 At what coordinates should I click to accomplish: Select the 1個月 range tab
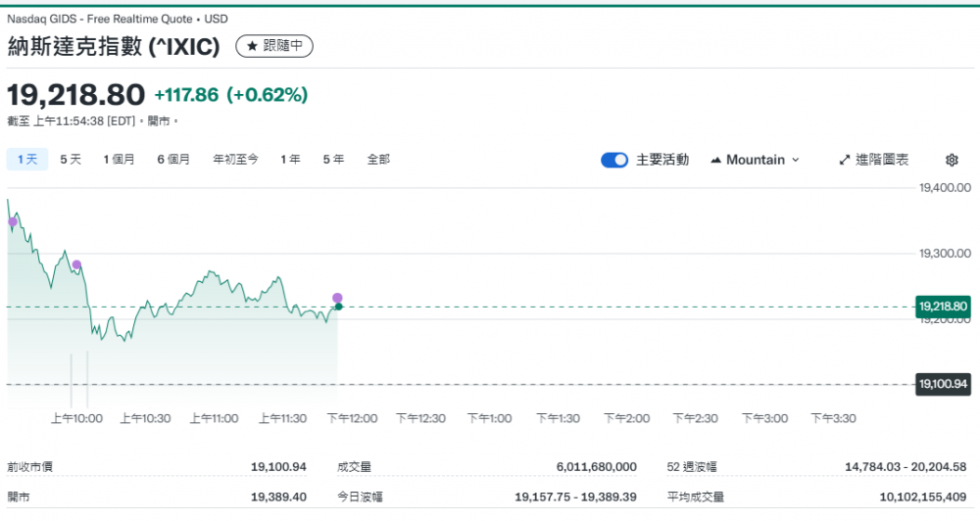click(119, 159)
